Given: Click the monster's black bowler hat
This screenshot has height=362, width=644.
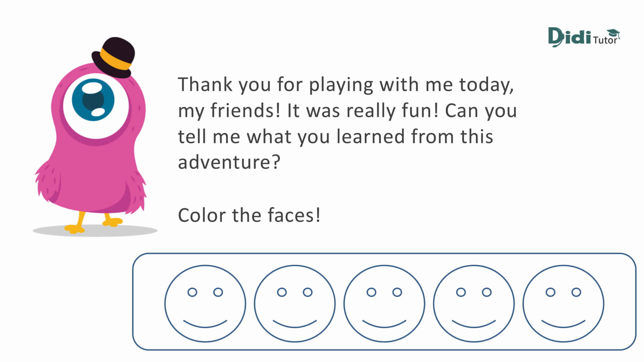Looking at the screenshot, I should (113, 57).
